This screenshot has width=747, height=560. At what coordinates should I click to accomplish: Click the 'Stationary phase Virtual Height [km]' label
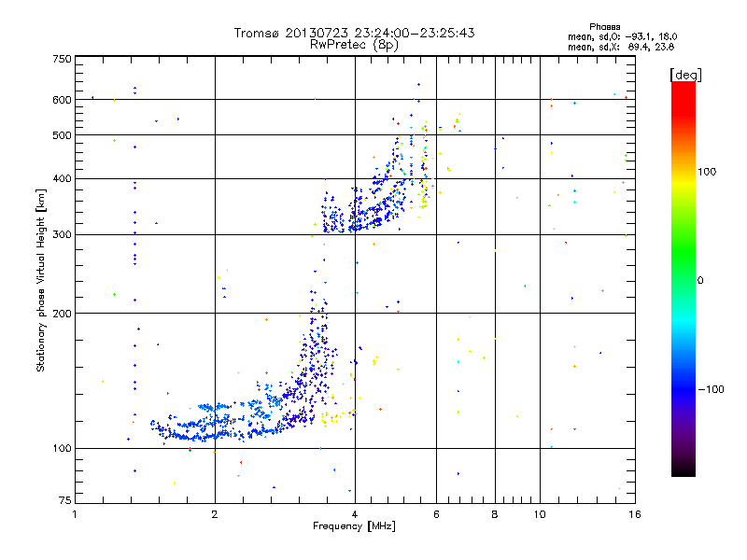coord(41,281)
